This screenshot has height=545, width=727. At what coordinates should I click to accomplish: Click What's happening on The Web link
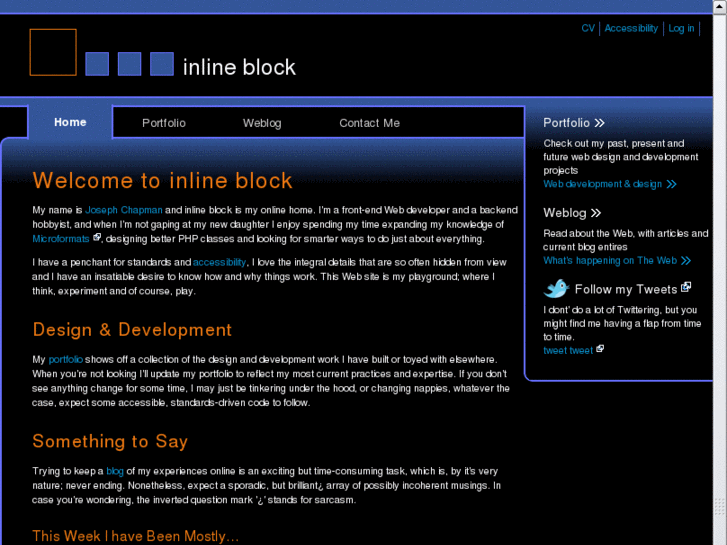[x=610, y=261]
